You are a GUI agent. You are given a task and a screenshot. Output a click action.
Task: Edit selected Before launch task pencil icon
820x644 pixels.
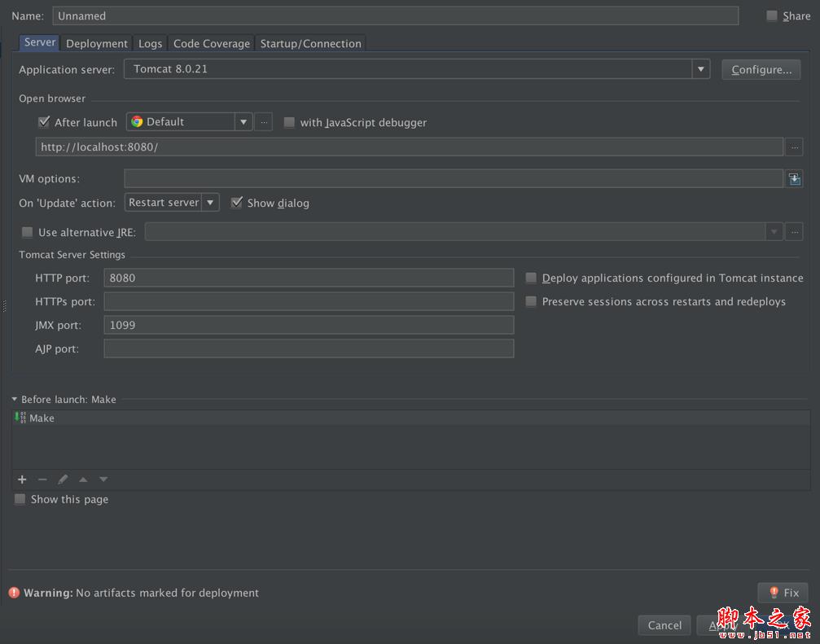point(63,480)
